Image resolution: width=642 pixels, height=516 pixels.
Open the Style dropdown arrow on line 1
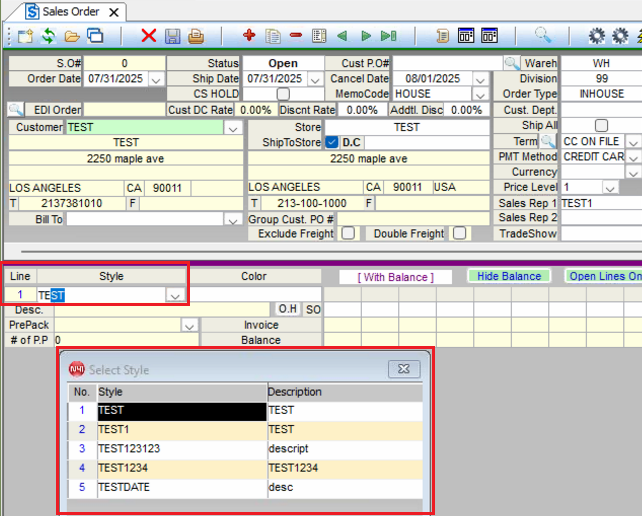[x=175, y=295]
